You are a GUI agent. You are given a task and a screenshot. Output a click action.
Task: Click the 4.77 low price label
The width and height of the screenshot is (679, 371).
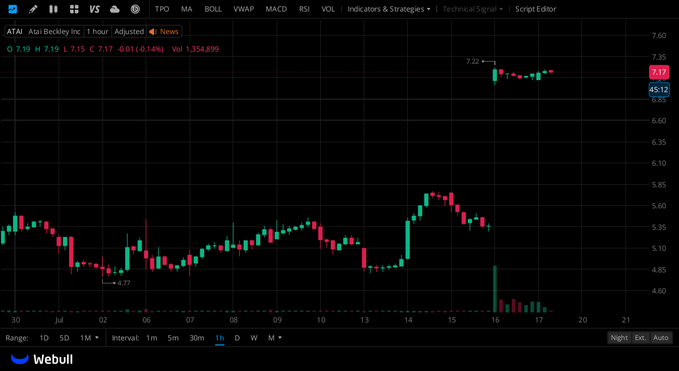click(123, 283)
